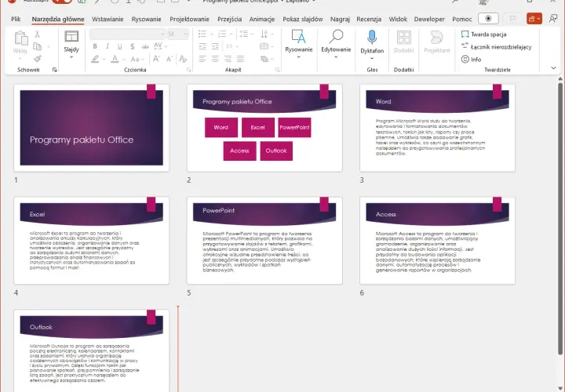565x392 pixels.
Task: Collapse the ribbon with the chevron
Action: point(553,67)
